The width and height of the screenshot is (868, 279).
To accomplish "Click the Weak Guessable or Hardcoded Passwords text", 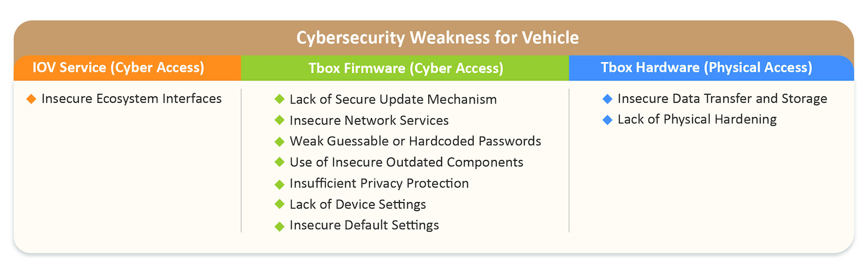I will [415, 141].
